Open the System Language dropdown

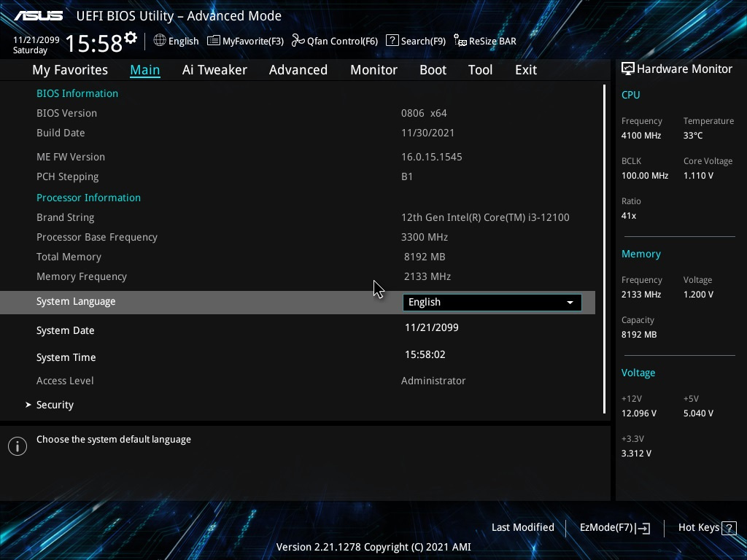click(492, 303)
